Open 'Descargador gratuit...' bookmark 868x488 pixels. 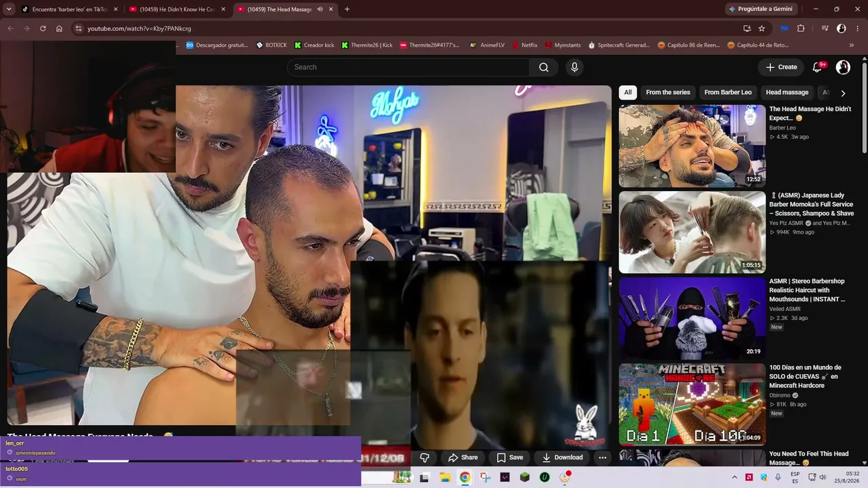tap(217, 45)
